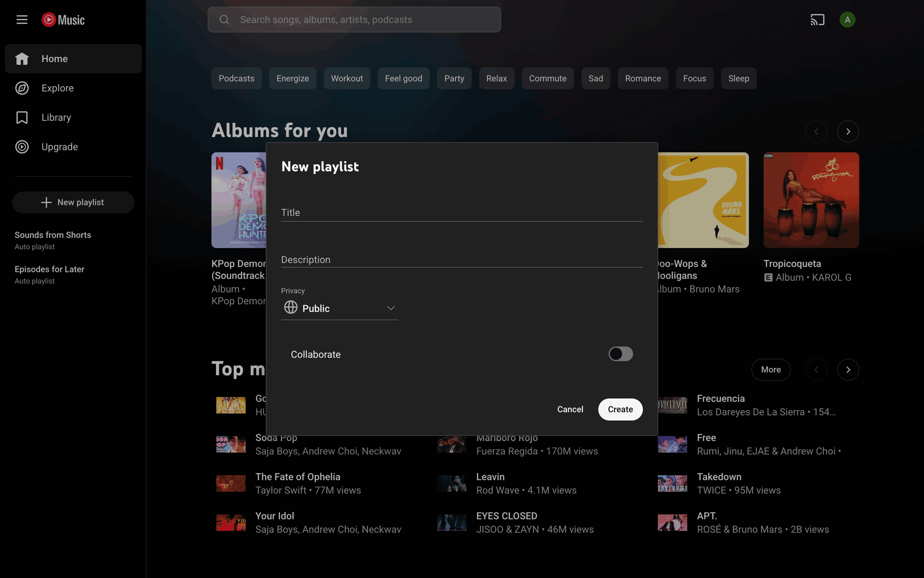Click the YouTube Music logo

pyautogui.click(x=63, y=20)
